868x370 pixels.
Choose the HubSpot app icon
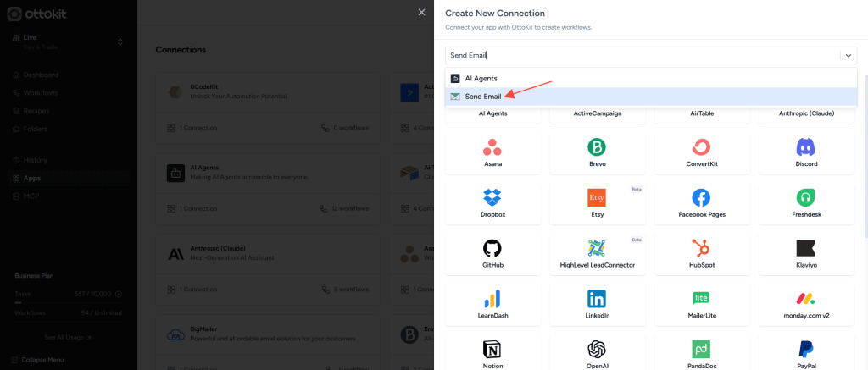click(701, 249)
